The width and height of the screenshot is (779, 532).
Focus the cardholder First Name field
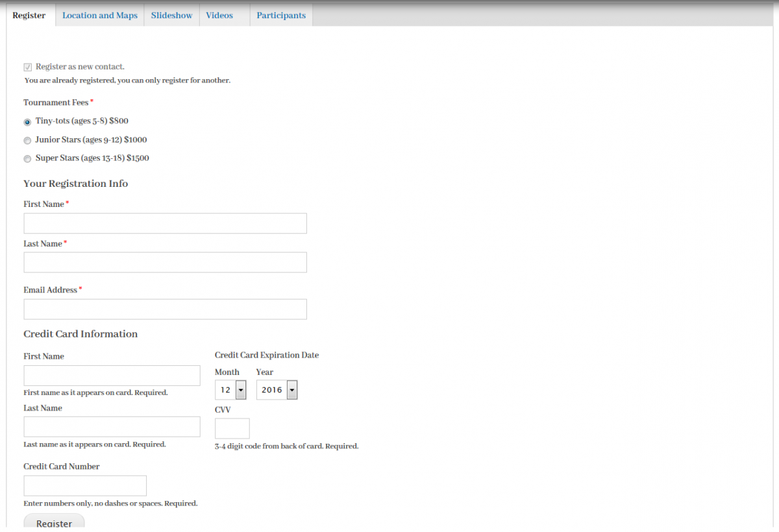coord(112,375)
